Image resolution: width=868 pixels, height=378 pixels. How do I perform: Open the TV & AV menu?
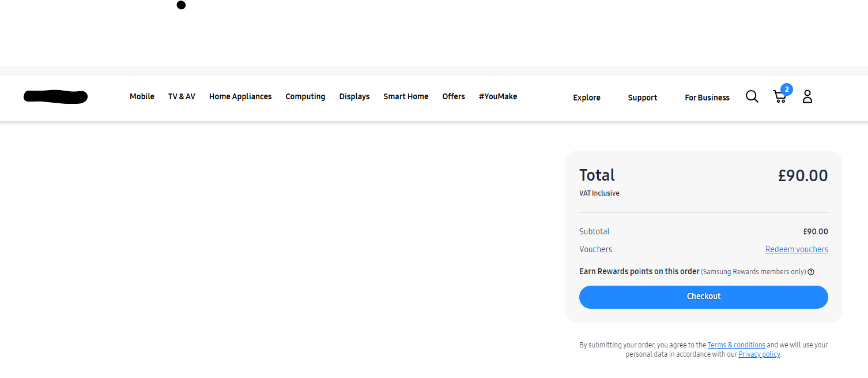tap(182, 96)
